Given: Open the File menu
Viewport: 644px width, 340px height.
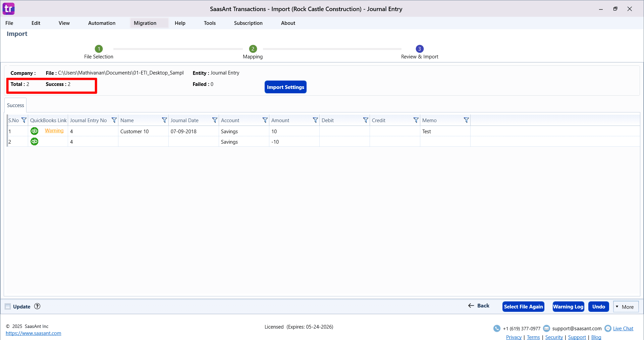Looking at the screenshot, I should coord(9,23).
